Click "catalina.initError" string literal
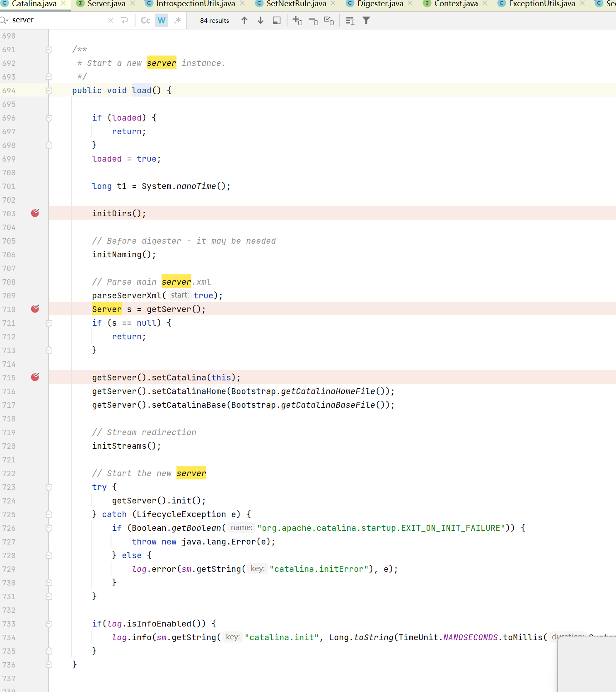This screenshot has height=692, width=616. pos(319,569)
